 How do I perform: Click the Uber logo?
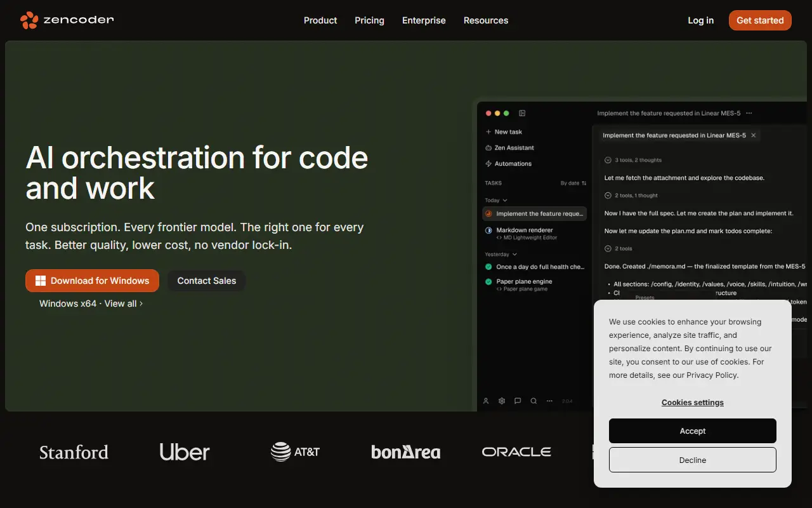coord(185,452)
